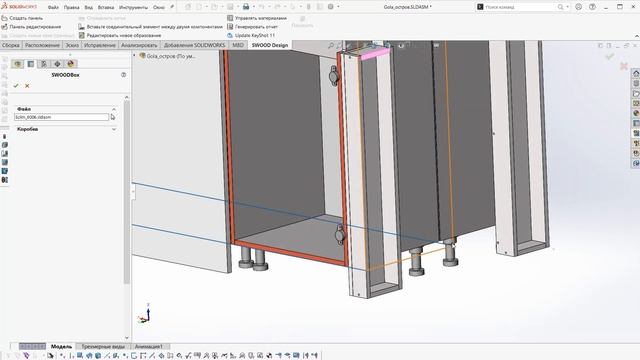640x360 pixels.
Task: Open search options dropdown arrow
Action: 567,7
